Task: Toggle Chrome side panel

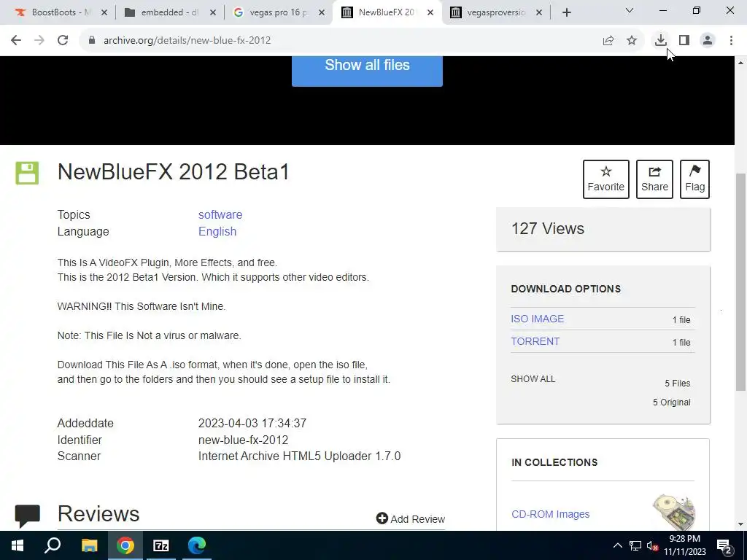Action: tap(684, 41)
